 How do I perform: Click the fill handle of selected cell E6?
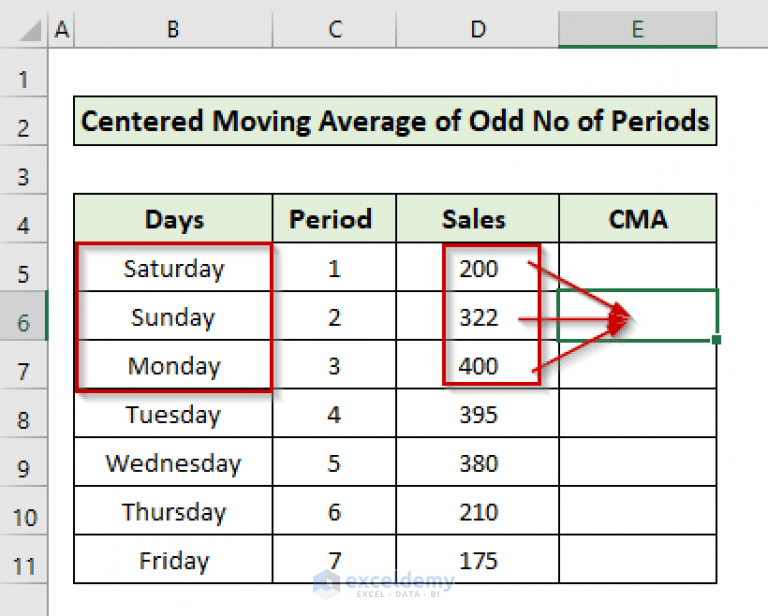click(716, 339)
